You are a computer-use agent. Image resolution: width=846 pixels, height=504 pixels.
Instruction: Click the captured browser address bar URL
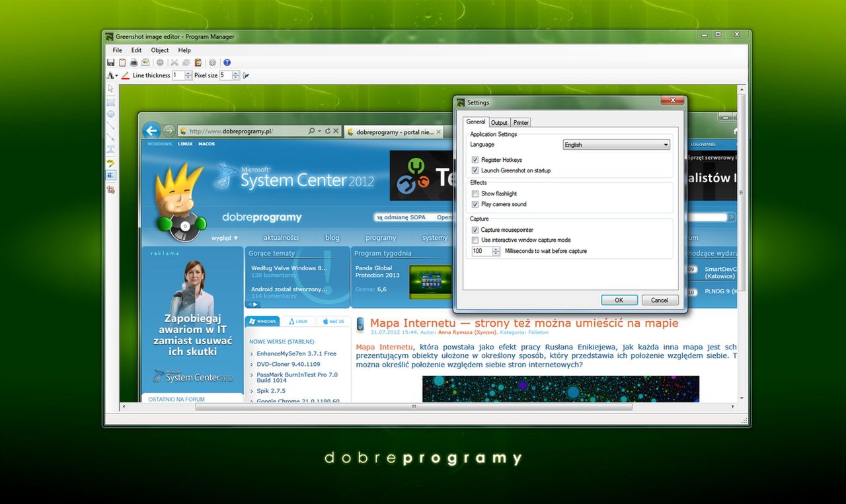click(x=231, y=131)
